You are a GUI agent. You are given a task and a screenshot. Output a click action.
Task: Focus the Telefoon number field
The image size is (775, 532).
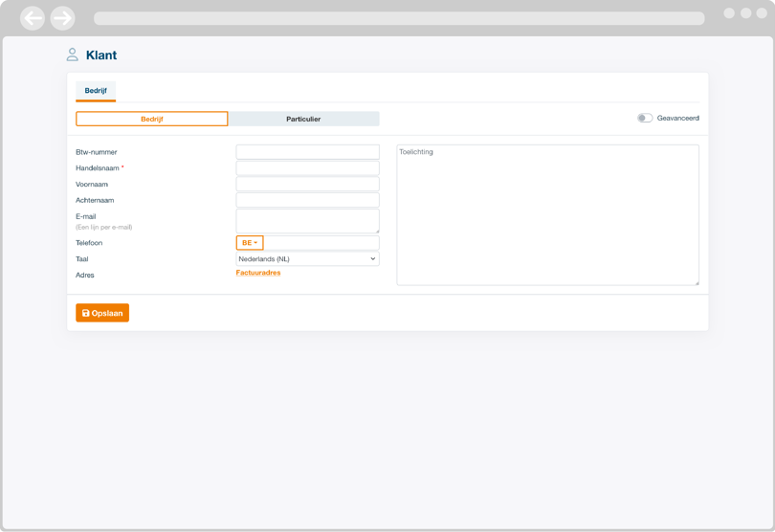pyautogui.click(x=321, y=243)
